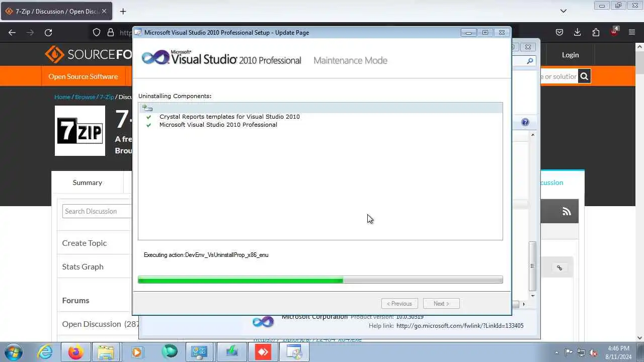Click the setup window title bar icon
The image size is (644, 362).
[138, 32]
